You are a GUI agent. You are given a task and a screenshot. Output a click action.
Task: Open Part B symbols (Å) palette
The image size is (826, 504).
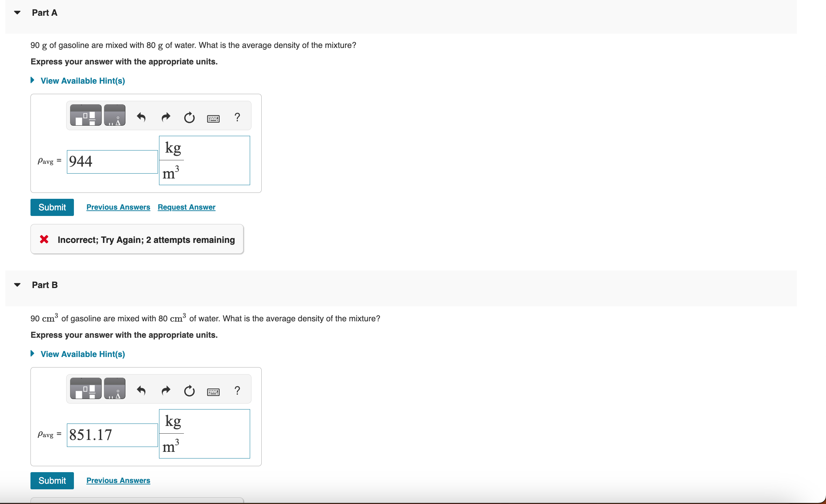coord(115,388)
